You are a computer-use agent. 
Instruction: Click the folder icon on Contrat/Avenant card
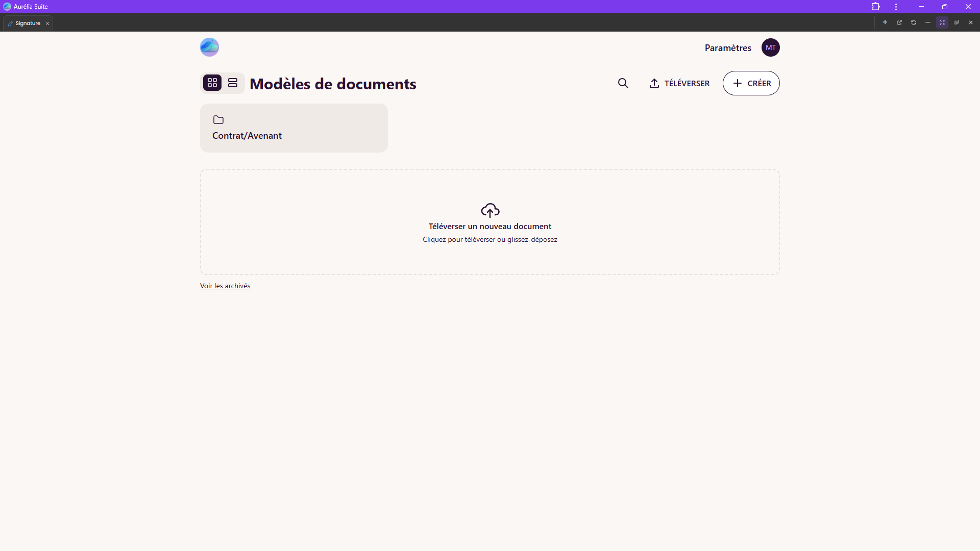[x=218, y=120]
